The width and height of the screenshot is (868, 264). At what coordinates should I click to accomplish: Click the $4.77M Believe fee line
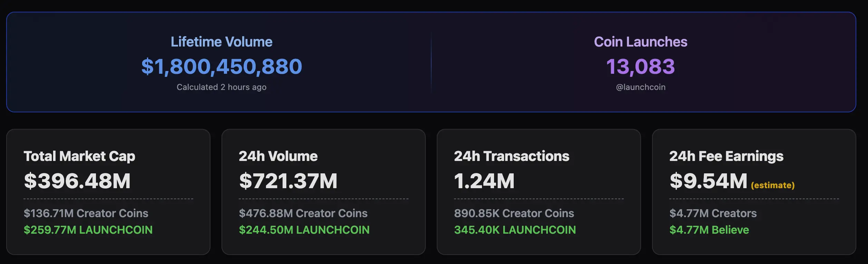[709, 230]
